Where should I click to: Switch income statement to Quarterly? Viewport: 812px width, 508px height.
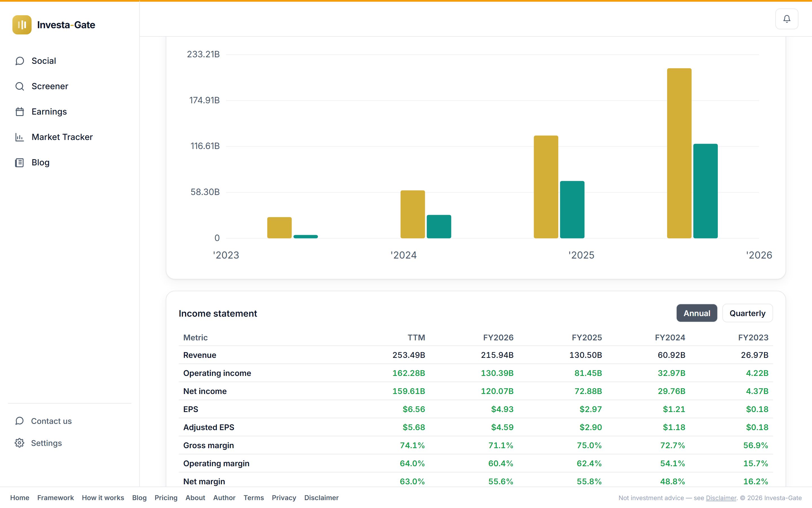coord(747,313)
